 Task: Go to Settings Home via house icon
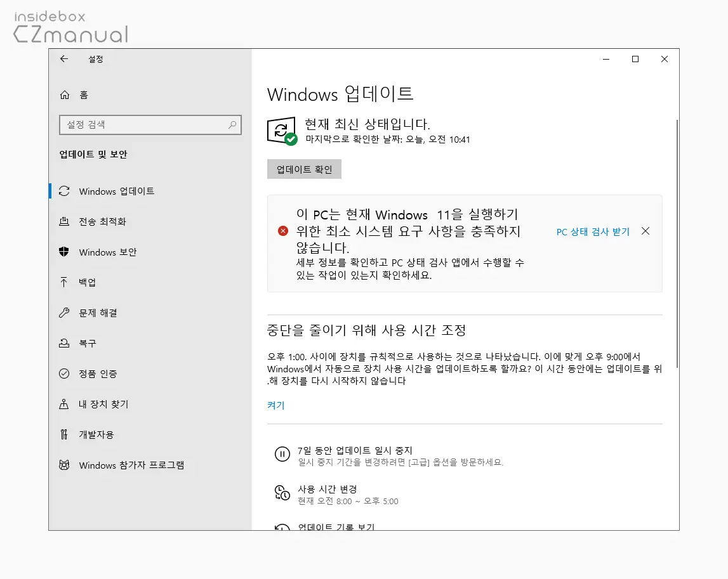[x=65, y=95]
